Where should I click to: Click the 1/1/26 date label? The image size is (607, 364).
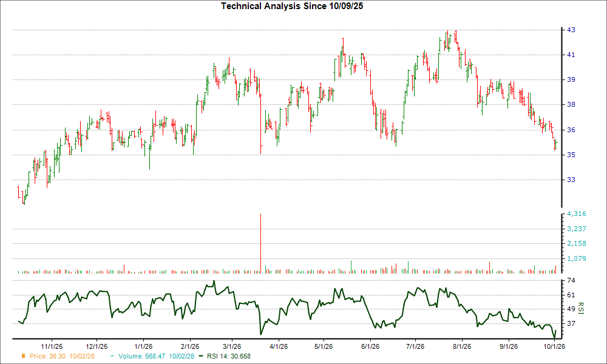pos(143,346)
